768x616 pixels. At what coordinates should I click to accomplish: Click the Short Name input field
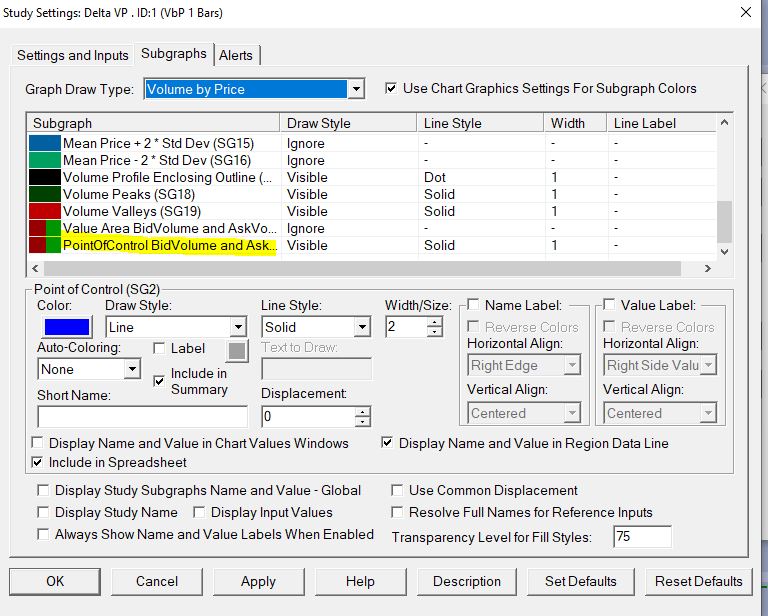click(143, 417)
